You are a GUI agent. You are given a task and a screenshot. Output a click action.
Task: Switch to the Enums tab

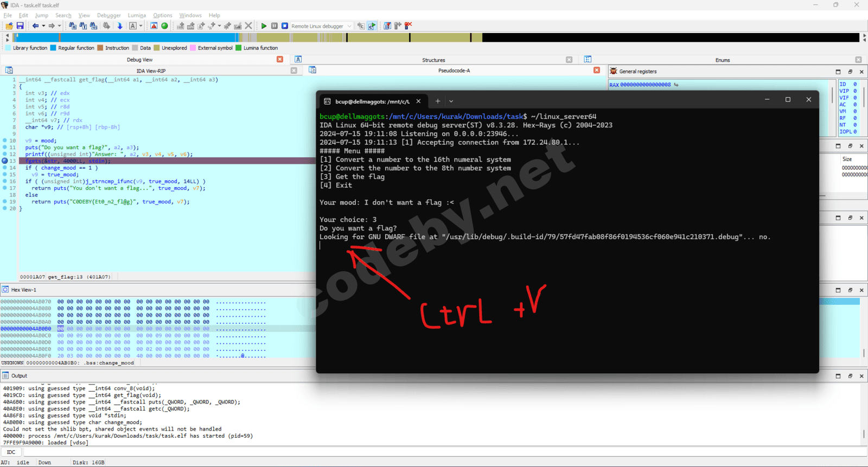[723, 60]
